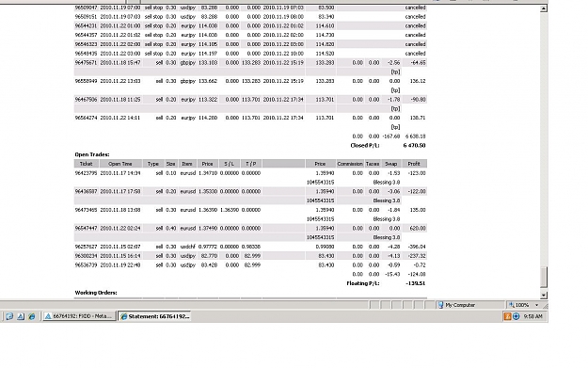588x368 pixels.
Task: Click the closed profit value 136.12
Action: [418, 81]
